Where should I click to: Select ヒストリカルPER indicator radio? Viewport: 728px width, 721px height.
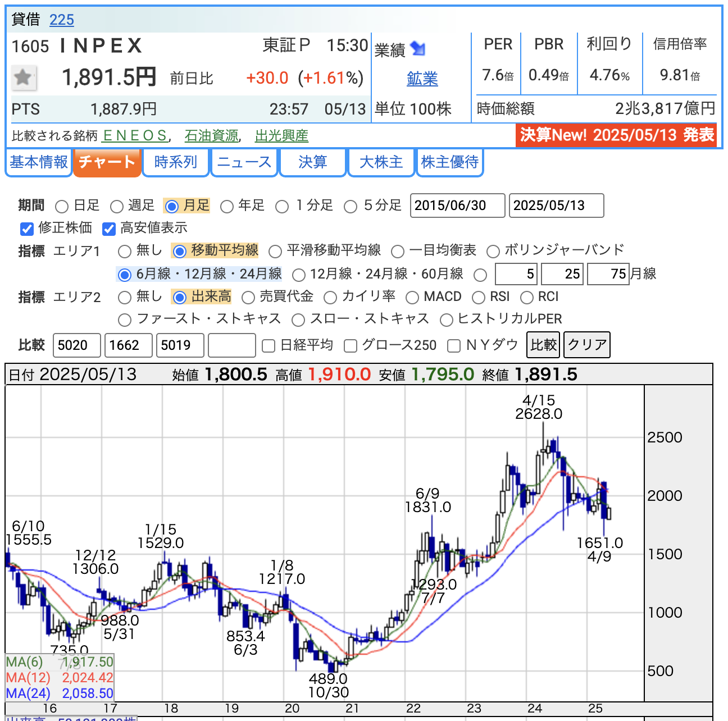(x=447, y=320)
